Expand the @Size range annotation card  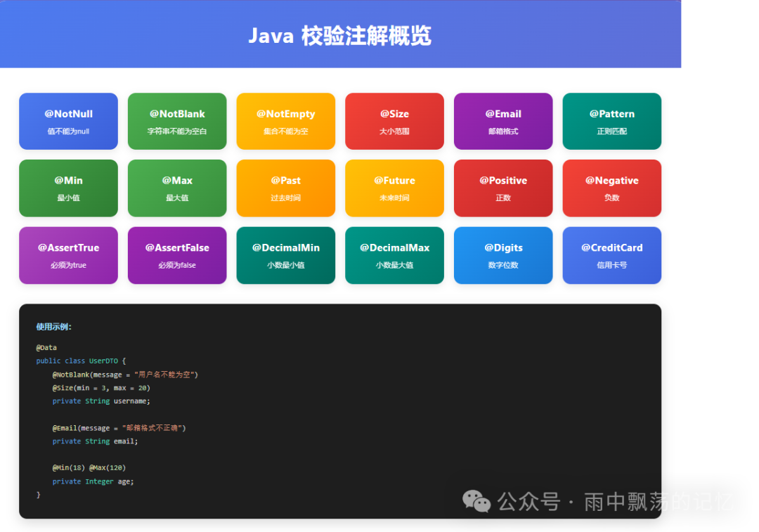(394, 120)
